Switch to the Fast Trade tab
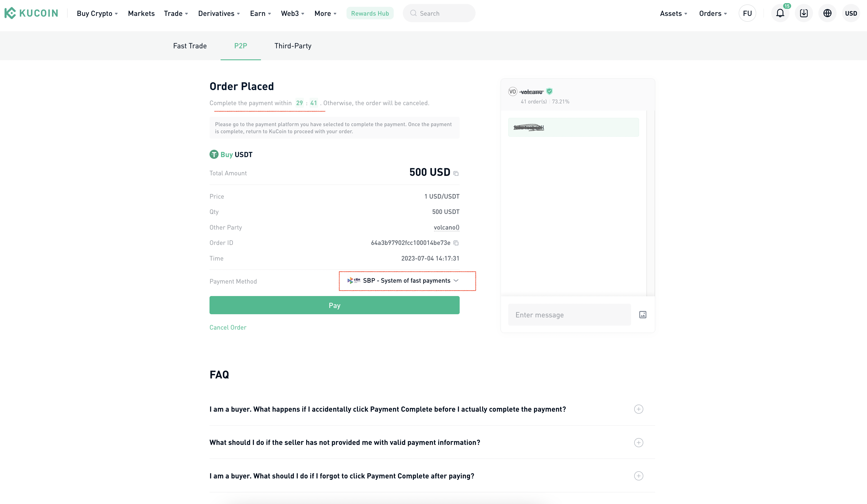Viewport: 867px width, 504px height. coord(190,46)
